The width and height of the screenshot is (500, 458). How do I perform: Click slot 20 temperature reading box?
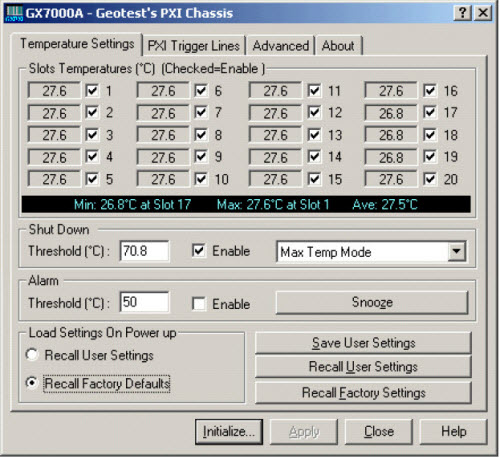pos(391,180)
